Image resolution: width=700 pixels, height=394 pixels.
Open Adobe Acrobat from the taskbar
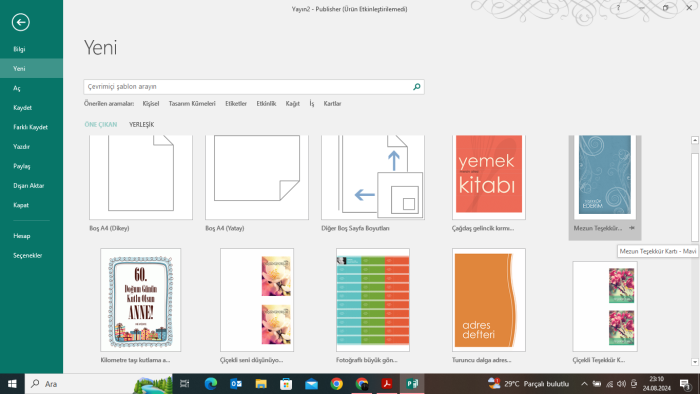pyautogui.click(x=387, y=384)
